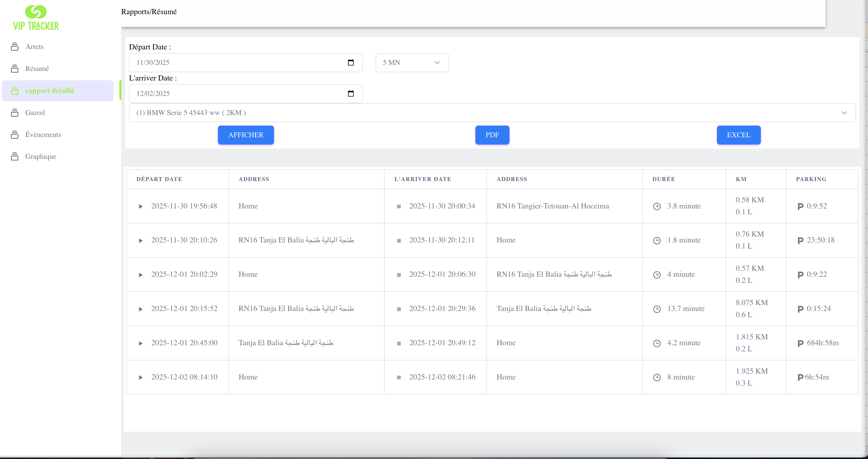The height and width of the screenshot is (459, 868).
Task: Export the report with the PDF button
Action: 492,135
